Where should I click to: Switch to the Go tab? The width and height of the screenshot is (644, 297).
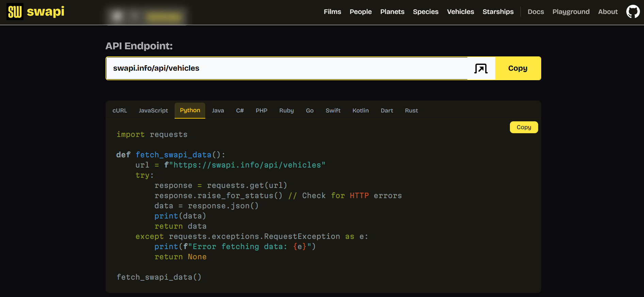point(310,110)
